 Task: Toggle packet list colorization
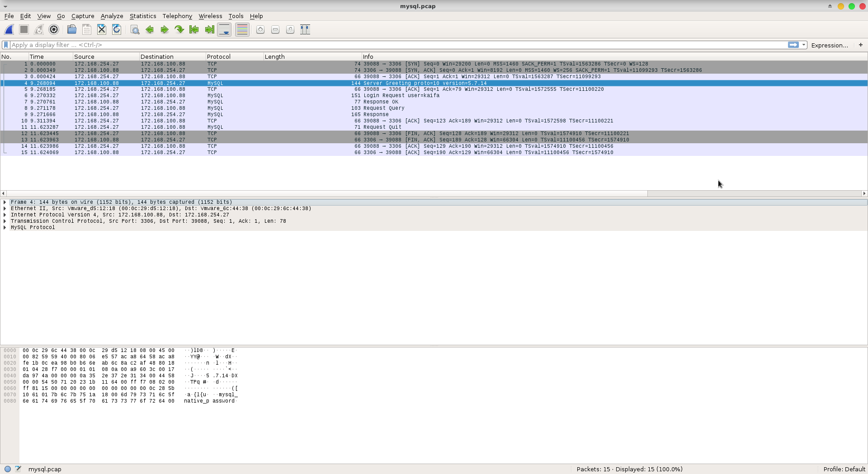242,30
